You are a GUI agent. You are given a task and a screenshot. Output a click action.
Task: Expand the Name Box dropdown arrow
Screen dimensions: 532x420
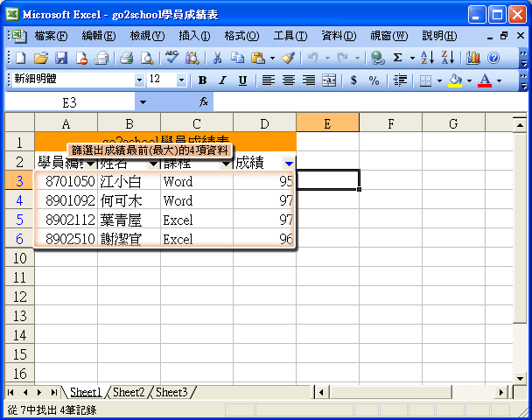click(143, 102)
